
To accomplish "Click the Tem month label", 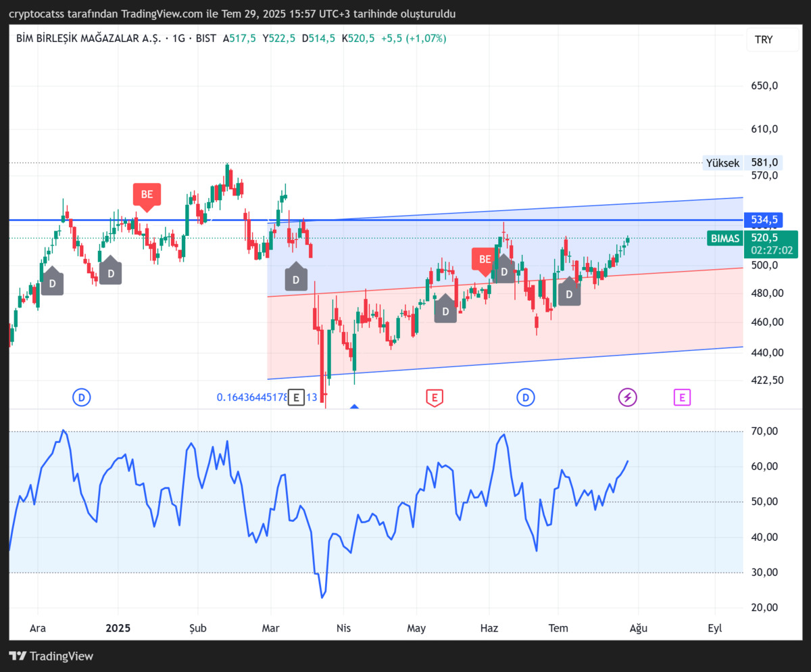I will (x=558, y=628).
